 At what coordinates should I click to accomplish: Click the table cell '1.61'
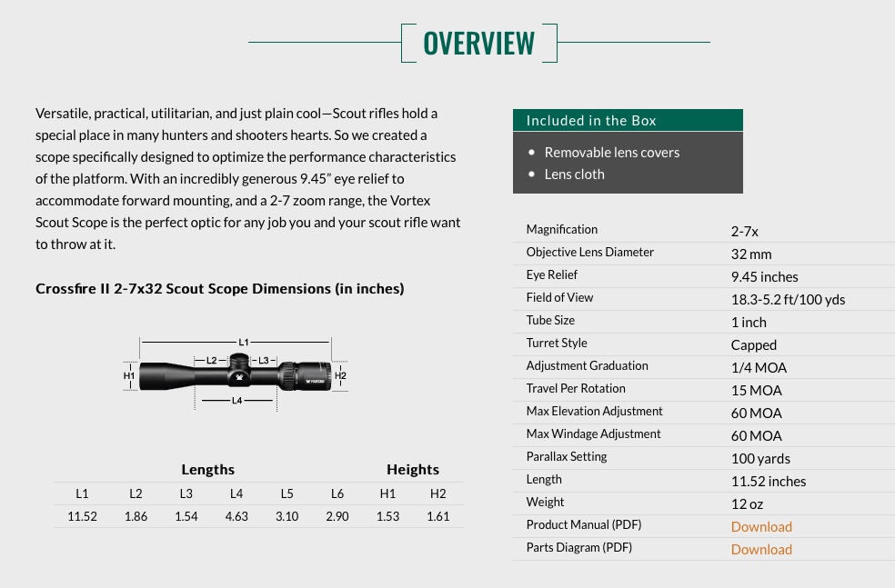(437, 516)
